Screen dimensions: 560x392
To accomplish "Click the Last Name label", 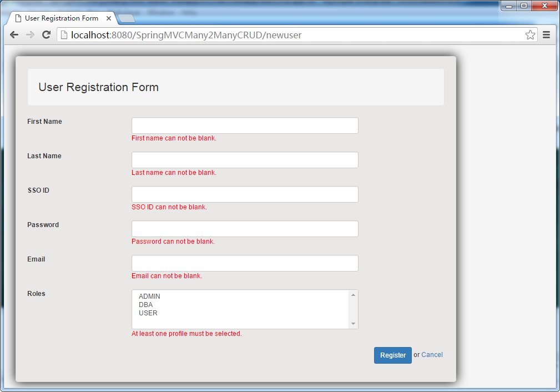I will tap(44, 156).
